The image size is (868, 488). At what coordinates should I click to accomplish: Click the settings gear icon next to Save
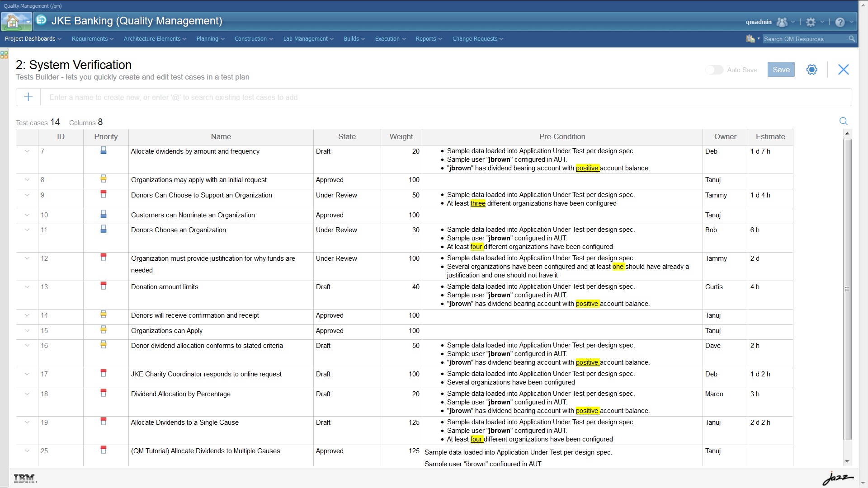click(812, 70)
